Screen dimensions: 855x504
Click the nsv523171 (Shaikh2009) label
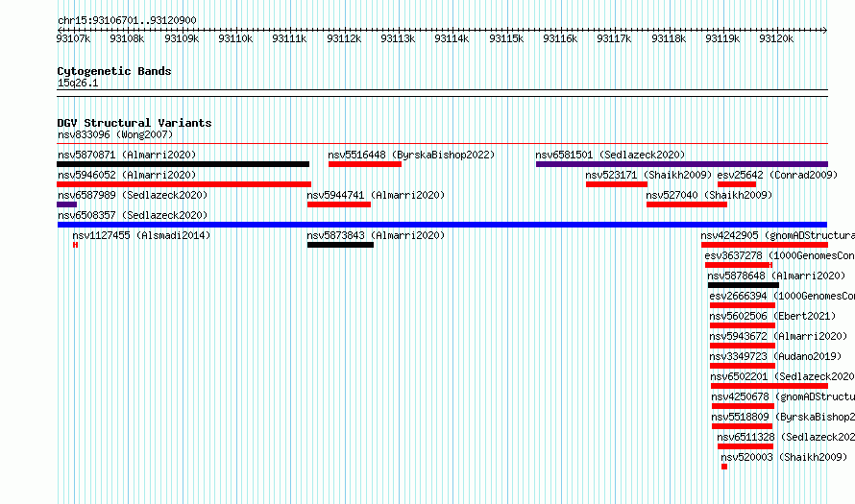point(648,175)
